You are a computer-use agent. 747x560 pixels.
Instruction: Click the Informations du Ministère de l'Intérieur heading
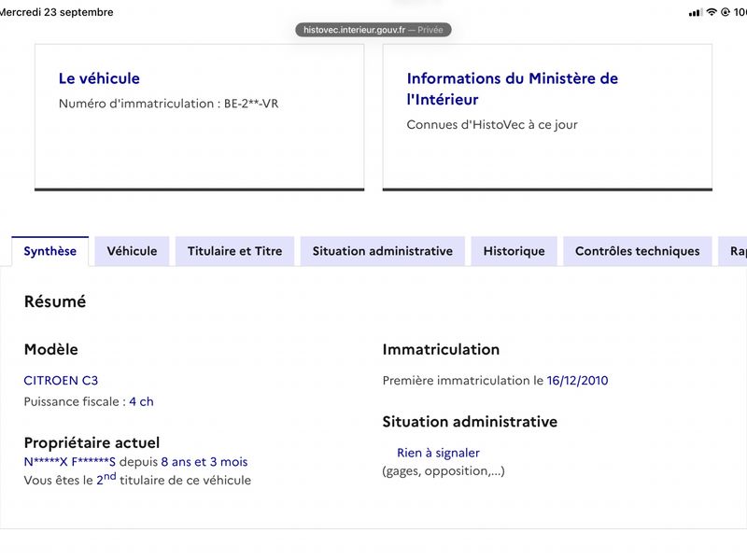click(512, 89)
